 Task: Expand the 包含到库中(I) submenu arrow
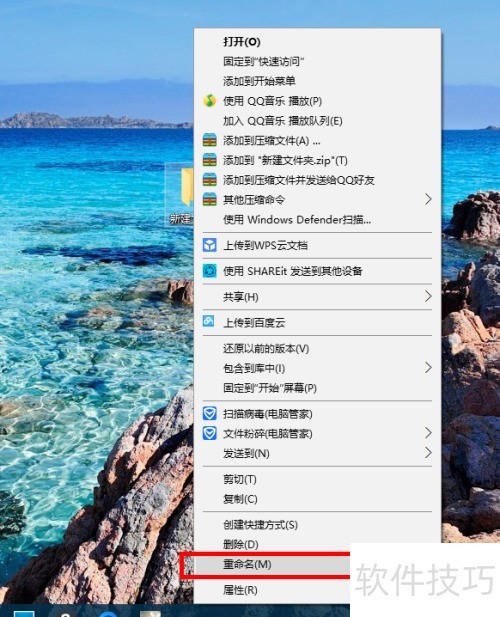click(x=428, y=368)
